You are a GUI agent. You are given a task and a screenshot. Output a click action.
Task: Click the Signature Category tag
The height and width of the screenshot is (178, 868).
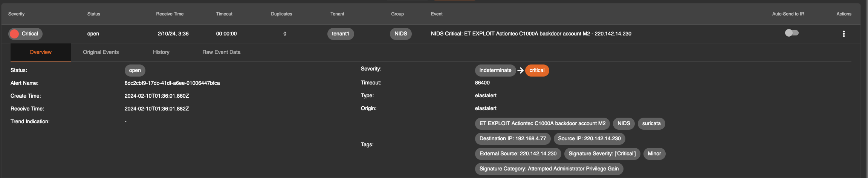tap(549, 169)
